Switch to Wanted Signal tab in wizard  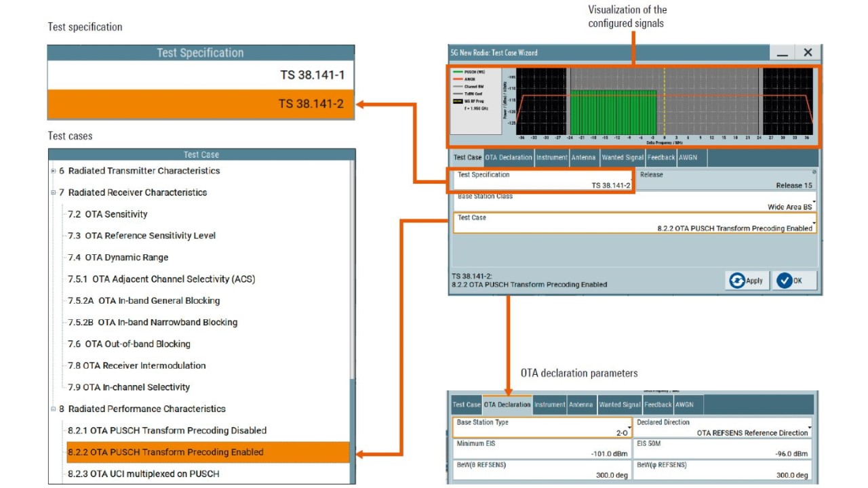click(622, 157)
